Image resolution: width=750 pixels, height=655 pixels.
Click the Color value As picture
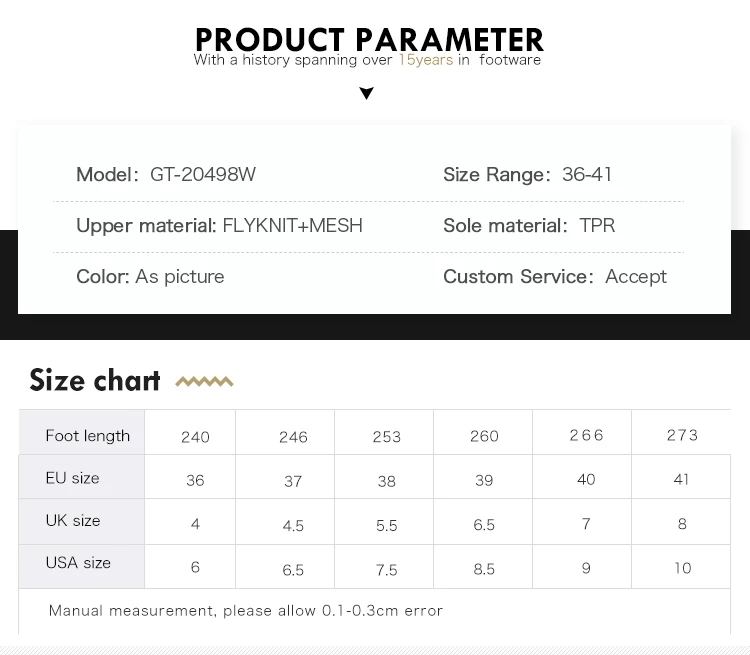(x=180, y=276)
